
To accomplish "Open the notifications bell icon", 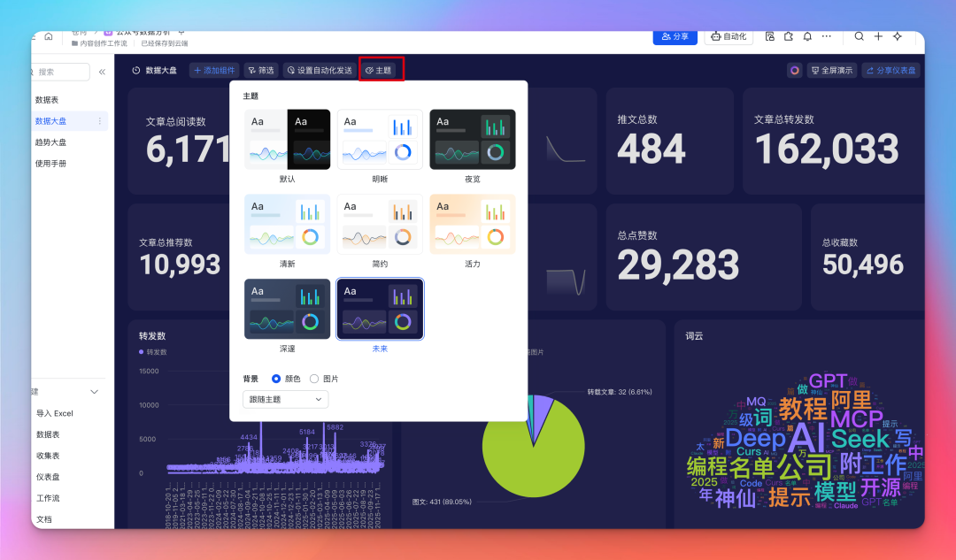I will coord(807,36).
